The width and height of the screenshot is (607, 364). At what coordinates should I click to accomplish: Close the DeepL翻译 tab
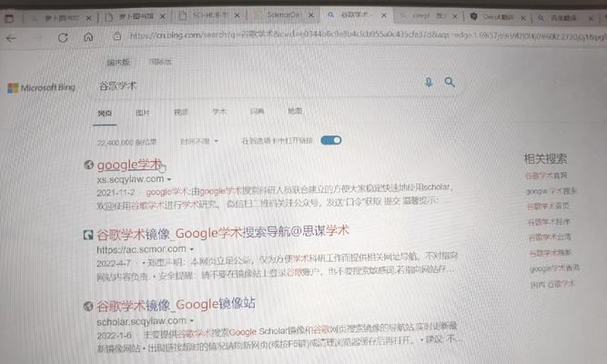523,18
